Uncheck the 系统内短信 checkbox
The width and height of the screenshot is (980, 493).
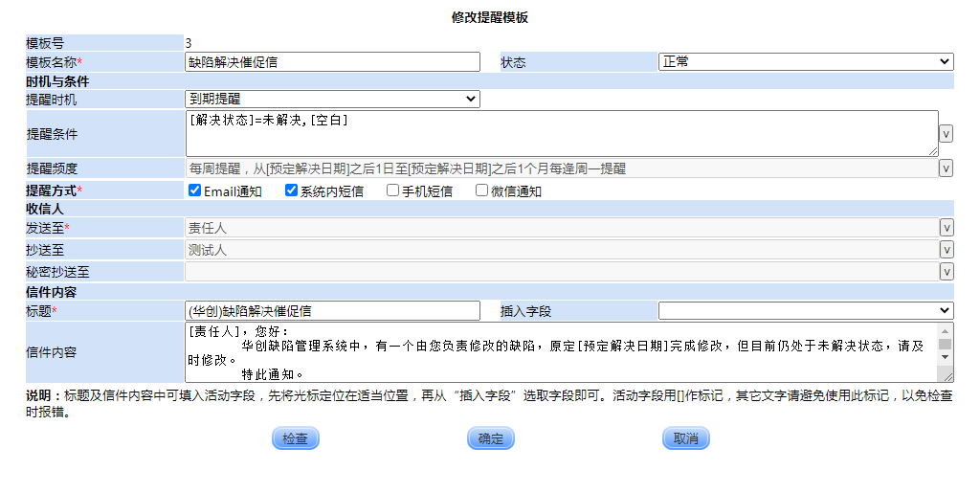coord(292,190)
